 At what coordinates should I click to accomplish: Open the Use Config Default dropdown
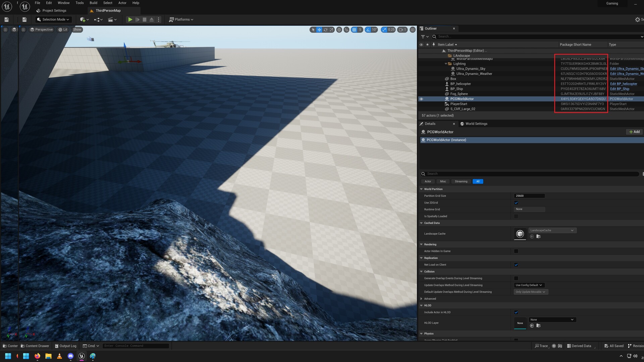pyautogui.click(x=529, y=285)
